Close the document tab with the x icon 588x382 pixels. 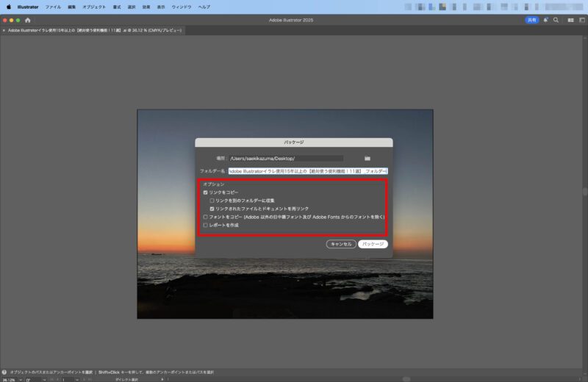[4, 31]
